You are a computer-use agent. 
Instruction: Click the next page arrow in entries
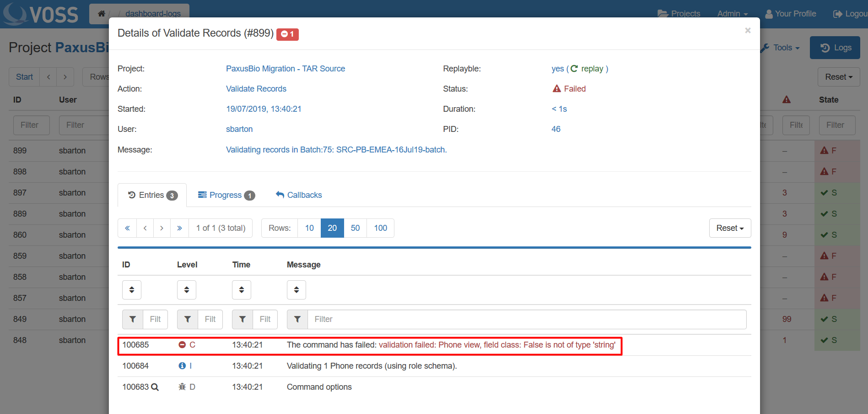click(162, 228)
